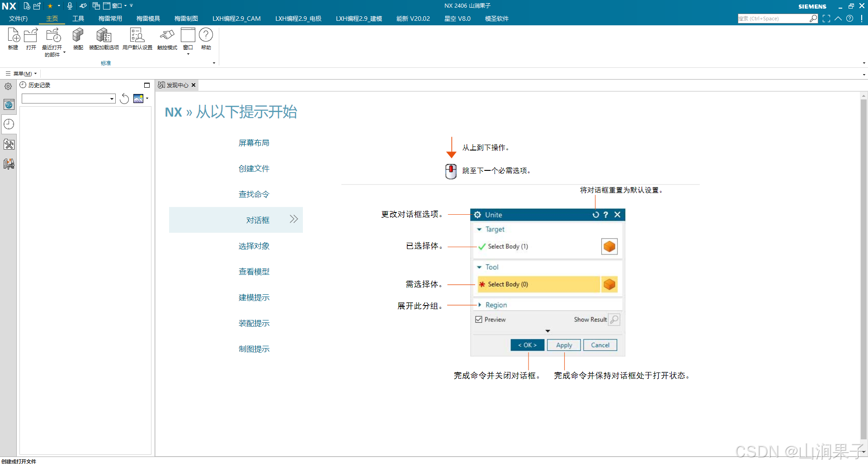Screen dimensions: 868x466
Task: Switch to the 梅雷制图 tab
Action: [x=186, y=19]
